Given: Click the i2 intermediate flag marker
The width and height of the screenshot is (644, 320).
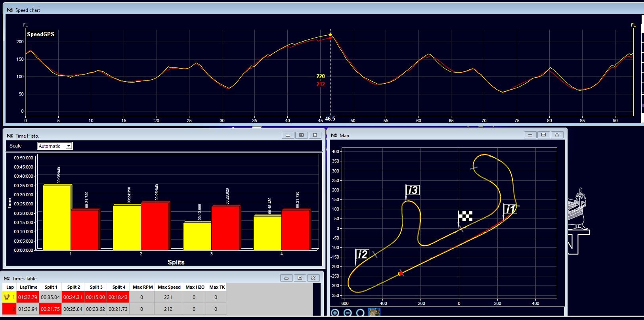Looking at the screenshot, I should tap(362, 255).
